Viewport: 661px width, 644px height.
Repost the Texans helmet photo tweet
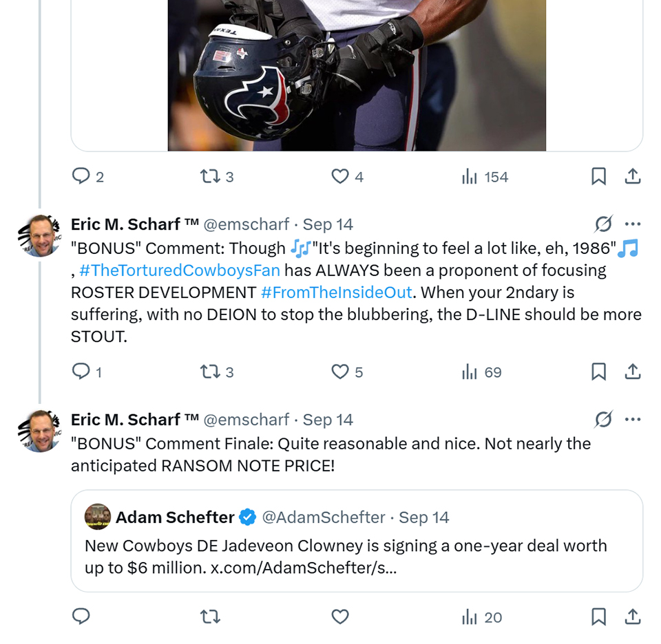point(209,177)
